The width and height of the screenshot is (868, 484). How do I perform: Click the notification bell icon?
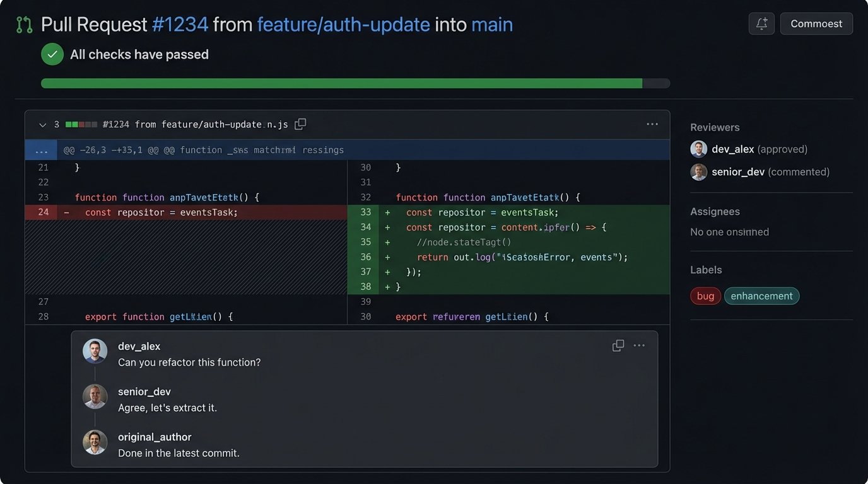click(761, 24)
